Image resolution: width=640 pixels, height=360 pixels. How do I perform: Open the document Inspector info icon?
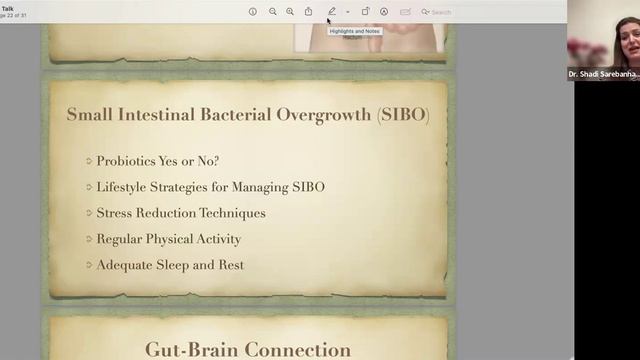tap(253, 12)
